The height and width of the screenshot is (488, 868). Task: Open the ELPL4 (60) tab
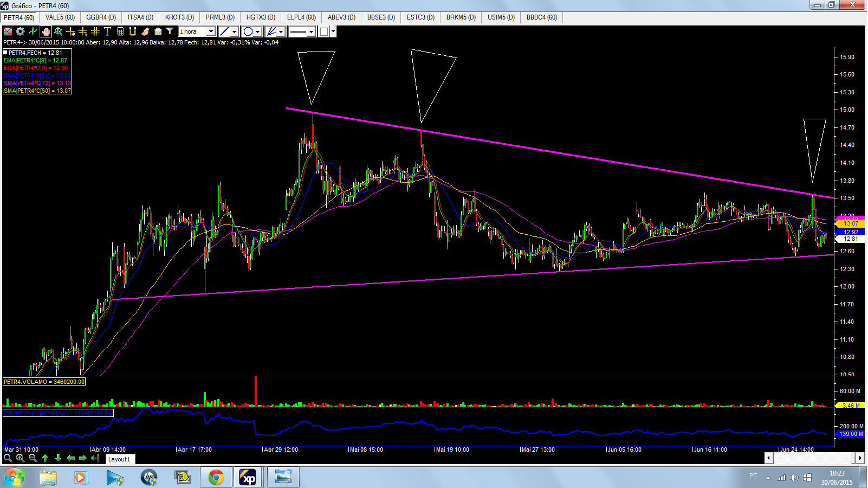click(x=302, y=17)
